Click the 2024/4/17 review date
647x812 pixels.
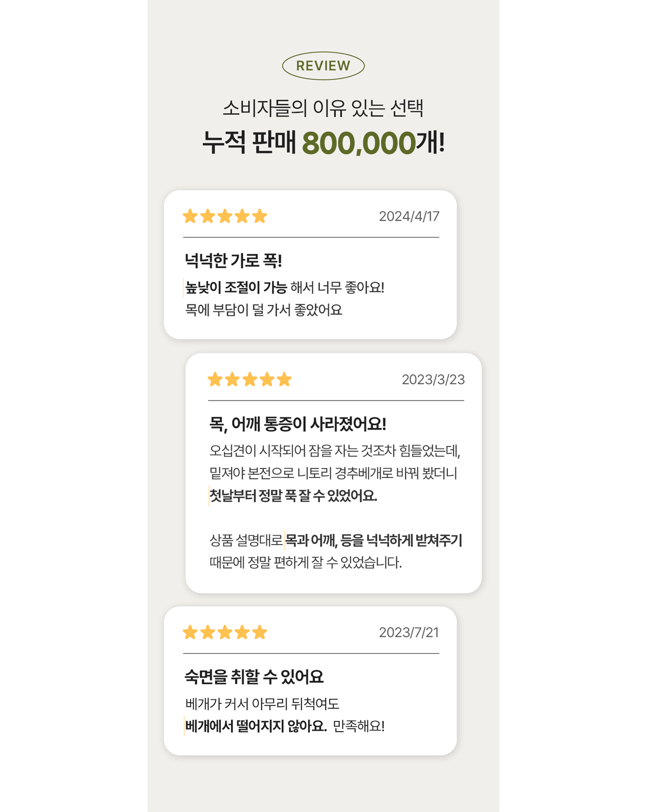pos(409,216)
